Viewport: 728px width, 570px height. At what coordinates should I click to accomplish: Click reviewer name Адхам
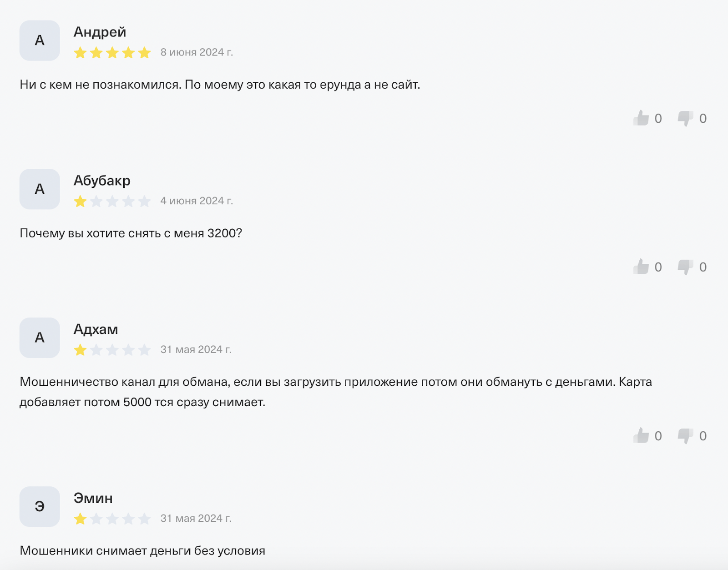[96, 329]
